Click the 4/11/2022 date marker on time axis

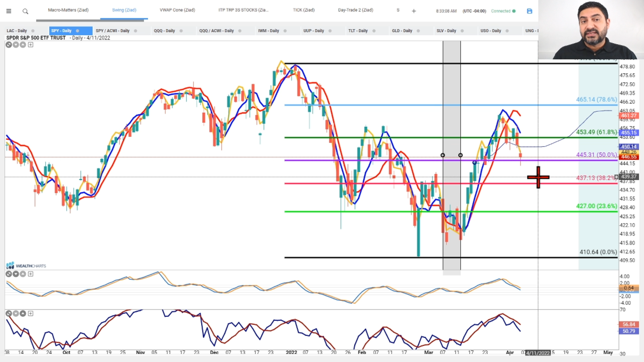point(538,353)
